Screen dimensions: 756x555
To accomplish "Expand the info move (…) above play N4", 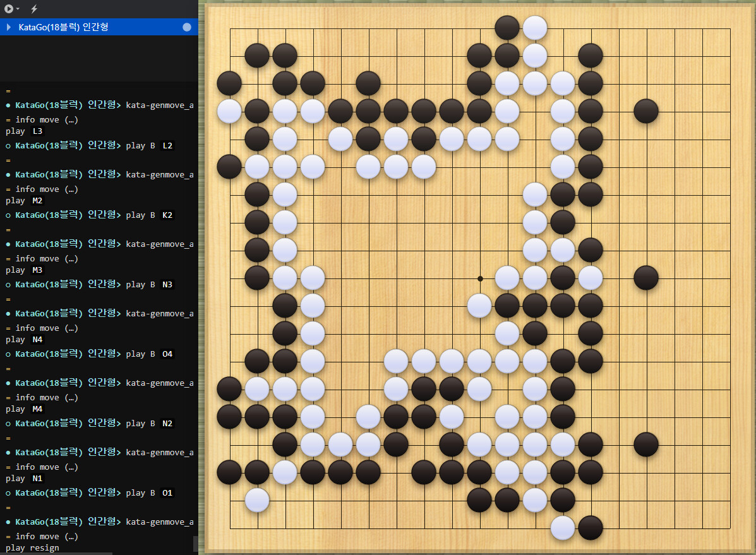I will pyautogui.click(x=47, y=328).
